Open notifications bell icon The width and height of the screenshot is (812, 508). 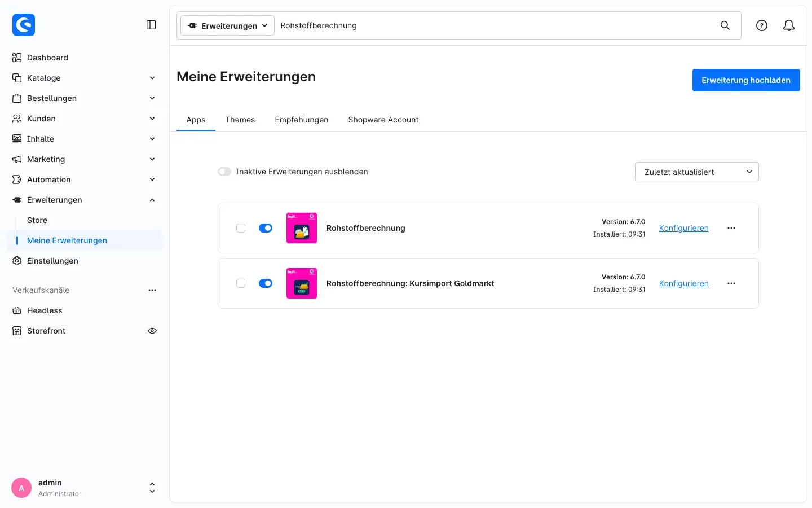click(789, 25)
